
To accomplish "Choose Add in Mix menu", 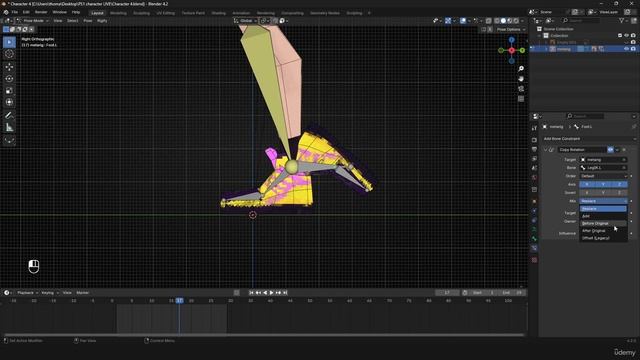I will pyautogui.click(x=603, y=216).
